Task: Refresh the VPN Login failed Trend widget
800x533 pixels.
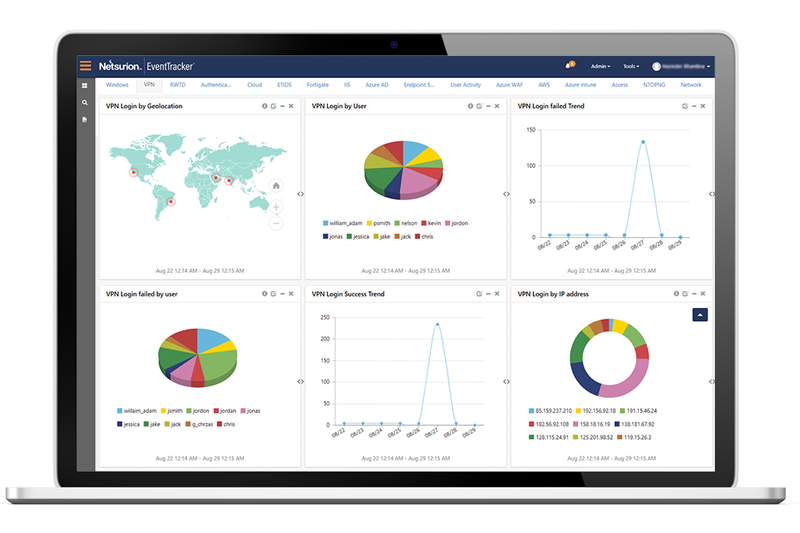Action: (685, 106)
